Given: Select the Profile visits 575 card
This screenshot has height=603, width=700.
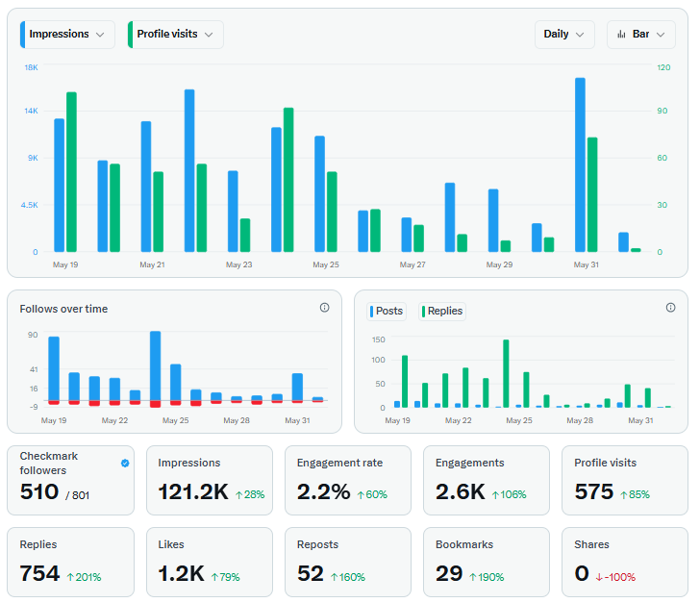Looking at the screenshot, I should pos(625,480).
